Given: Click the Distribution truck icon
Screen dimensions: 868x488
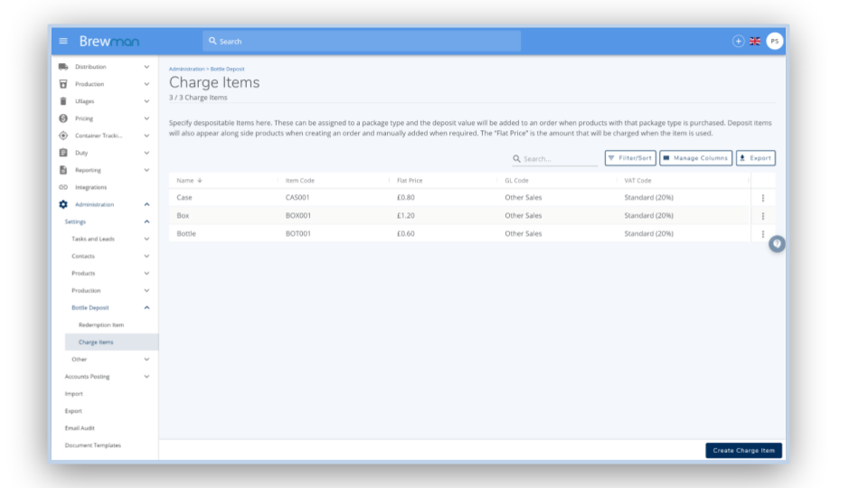Looking at the screenshot, I should 63,66.
